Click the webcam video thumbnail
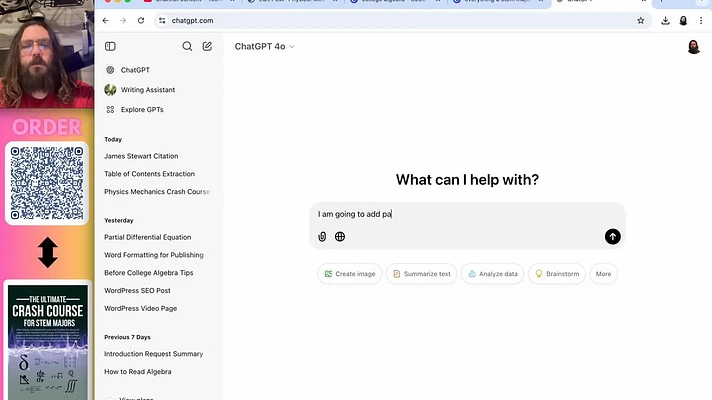 (x=47, y=54)
